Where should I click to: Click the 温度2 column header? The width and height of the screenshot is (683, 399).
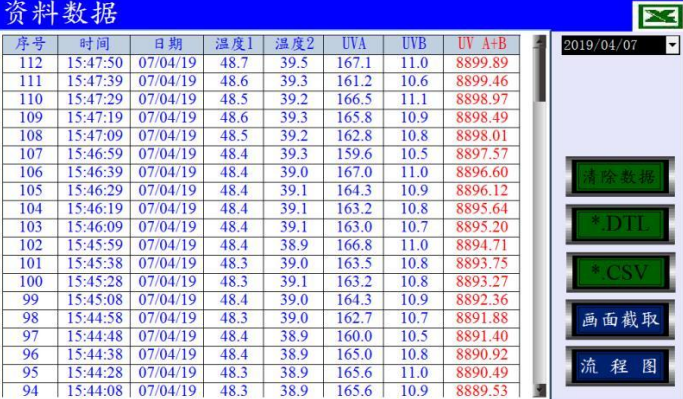tap(294, 44)
